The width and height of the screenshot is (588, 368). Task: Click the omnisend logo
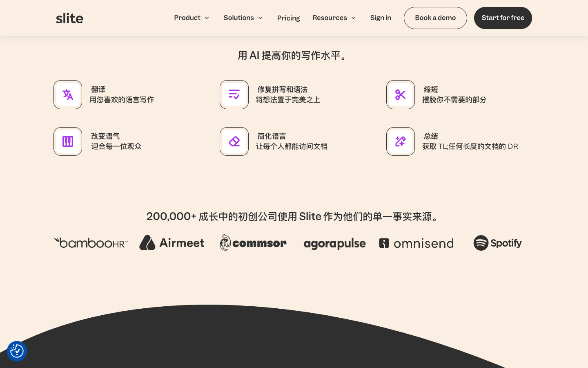(416, 243)
